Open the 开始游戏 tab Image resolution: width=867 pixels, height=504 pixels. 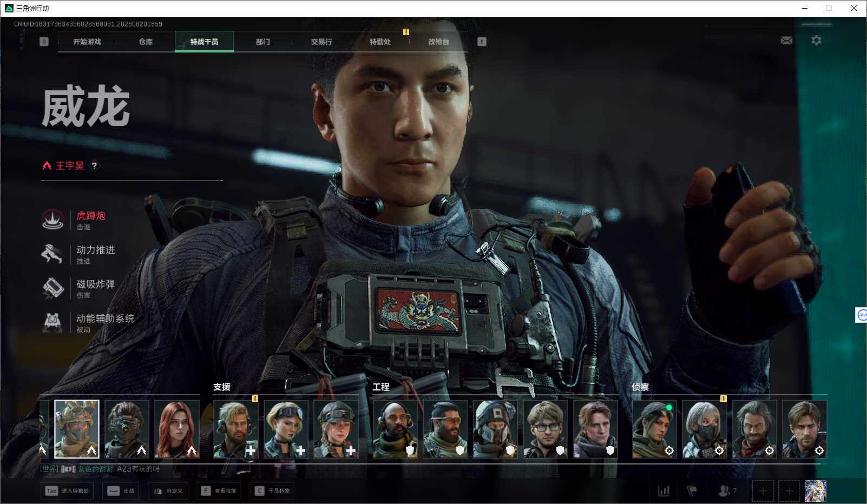coord(87,42)
